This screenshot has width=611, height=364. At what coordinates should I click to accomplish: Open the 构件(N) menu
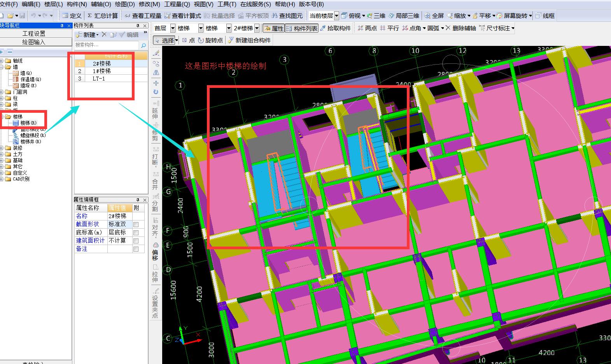pos(77,4)
